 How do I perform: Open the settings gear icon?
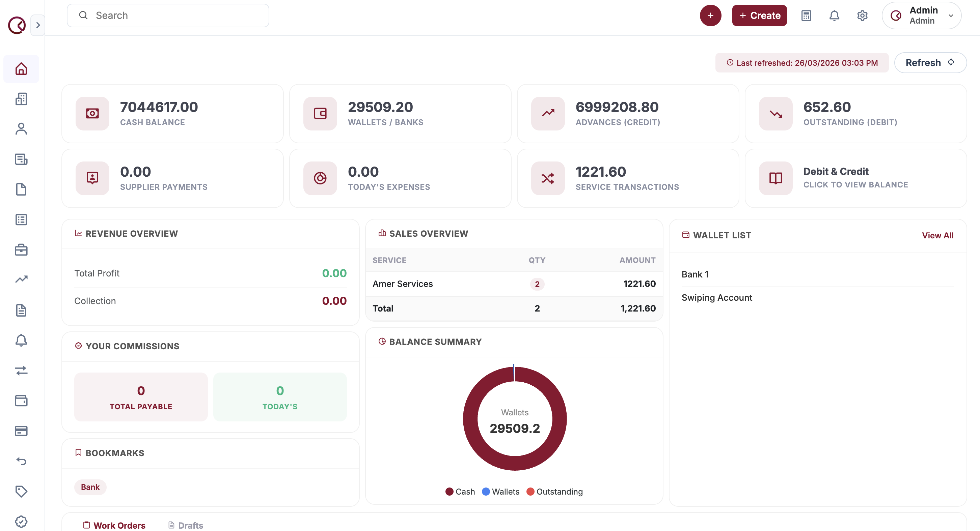click(x=862, y=15)
